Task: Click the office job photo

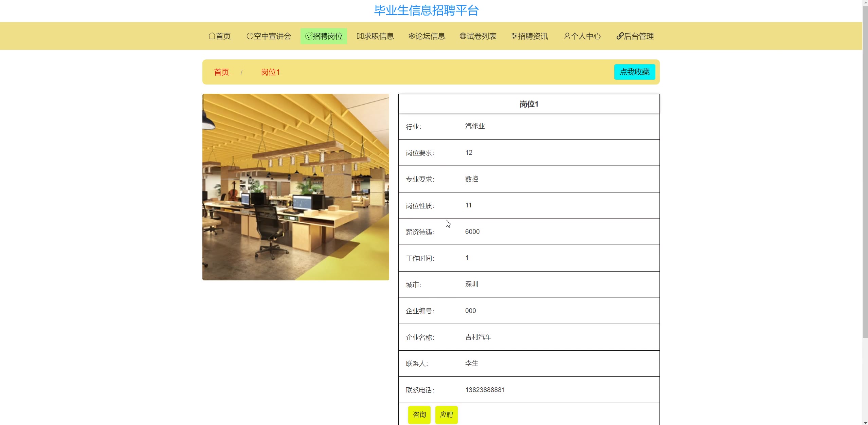Action: tap(295, 187)
